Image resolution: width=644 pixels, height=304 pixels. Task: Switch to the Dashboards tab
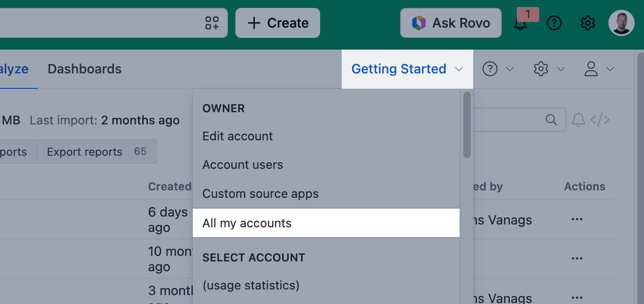click(x=85, y=69)
